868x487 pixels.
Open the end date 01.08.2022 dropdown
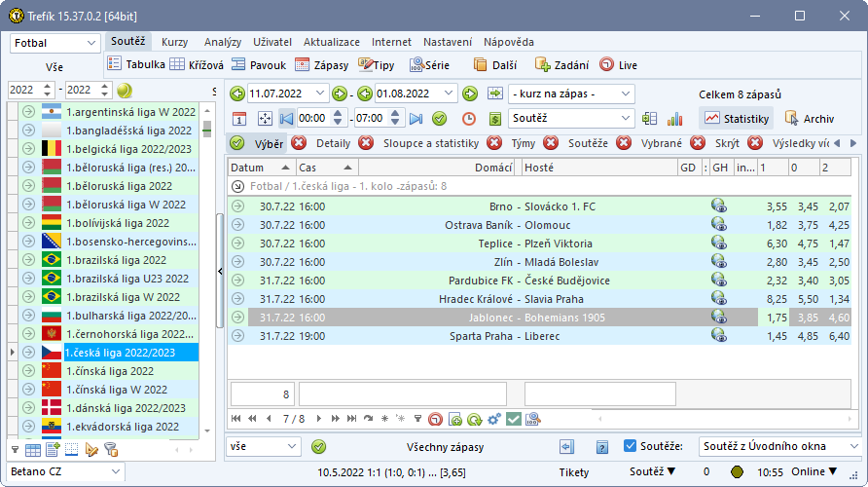[449, 94]
